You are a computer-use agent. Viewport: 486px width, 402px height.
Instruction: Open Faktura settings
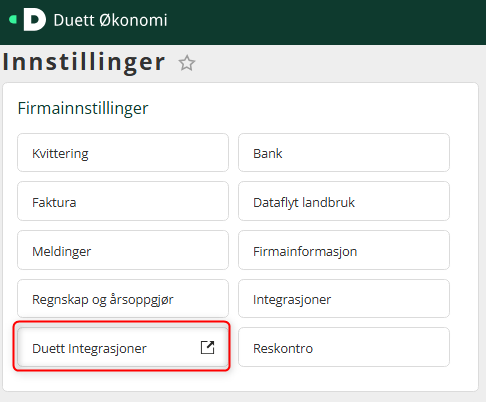point(123,201)
